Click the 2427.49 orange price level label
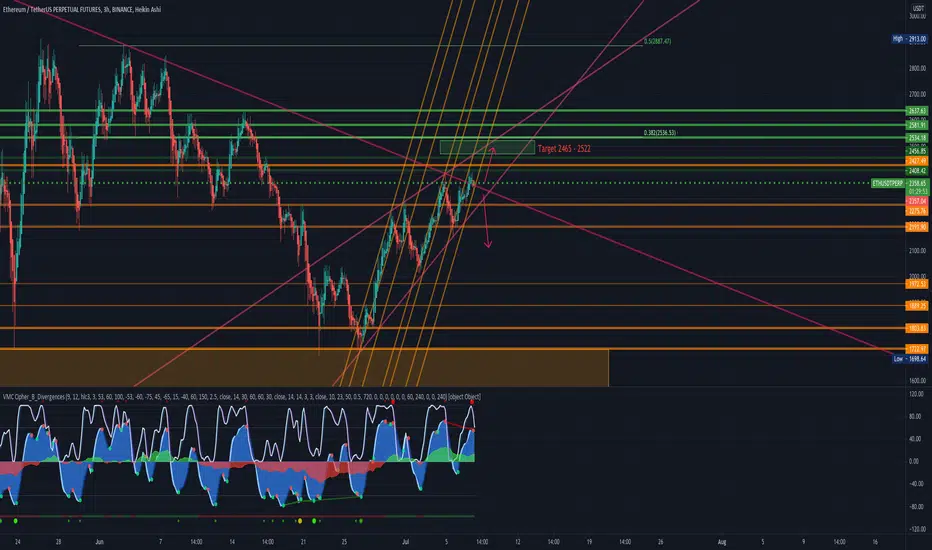Screen dimensions: 932x550 917,161
